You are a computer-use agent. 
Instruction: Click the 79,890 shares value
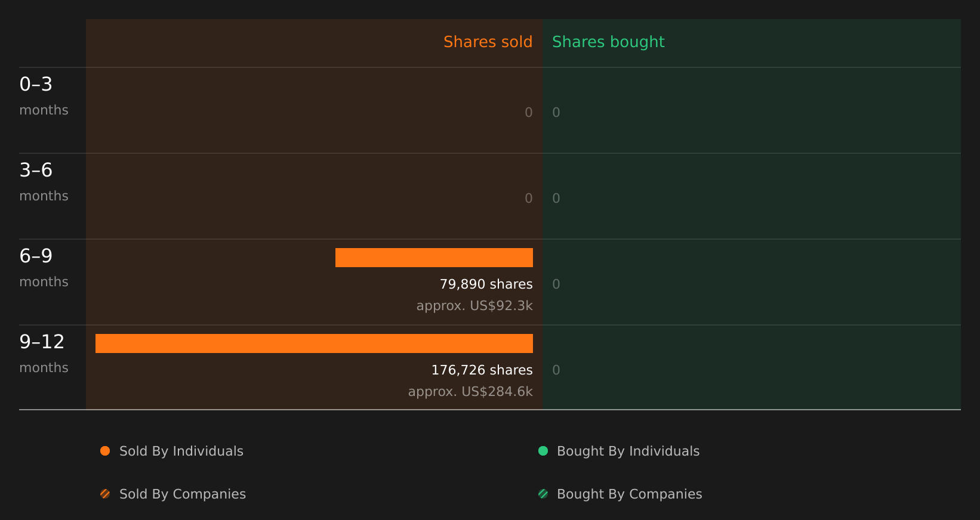tap(486, 284)
